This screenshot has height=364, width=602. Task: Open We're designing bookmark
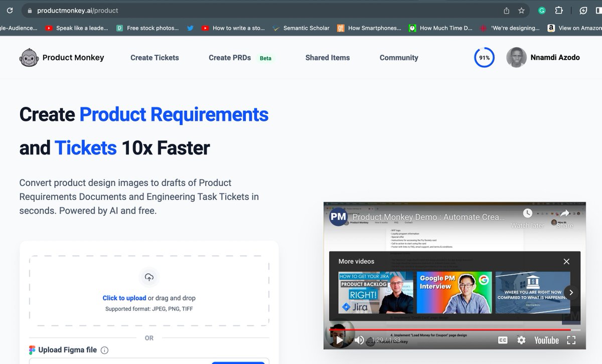click(510, 28)
